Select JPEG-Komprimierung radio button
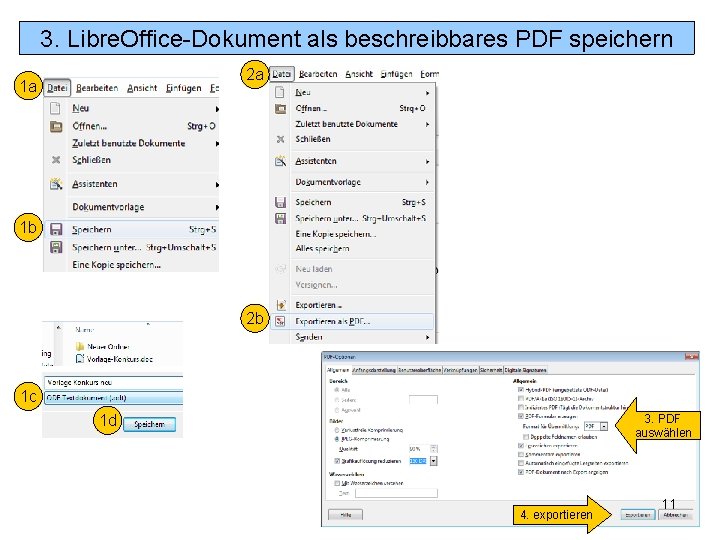720x540 pixels. point(337,439)
